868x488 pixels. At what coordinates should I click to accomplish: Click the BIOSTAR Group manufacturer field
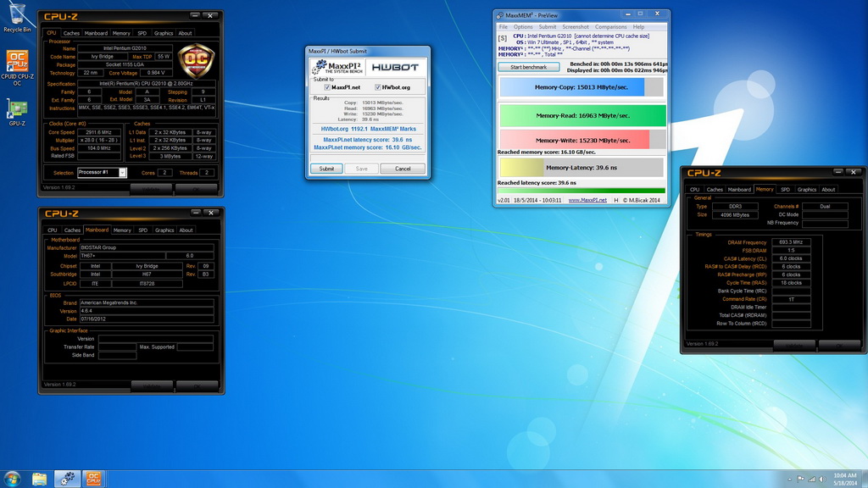(146, 248)
